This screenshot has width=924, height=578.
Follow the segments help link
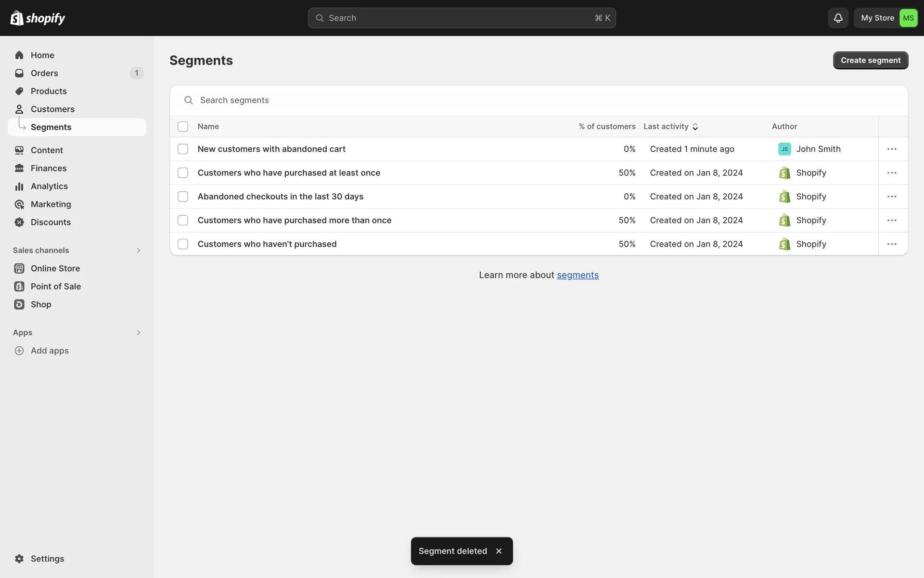click(577, 275)
